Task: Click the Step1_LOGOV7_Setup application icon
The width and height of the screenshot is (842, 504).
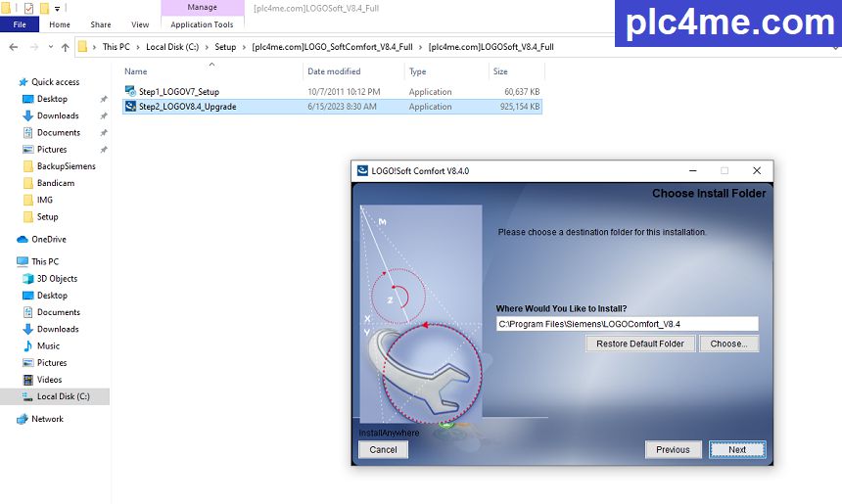Action: point(130,91)
